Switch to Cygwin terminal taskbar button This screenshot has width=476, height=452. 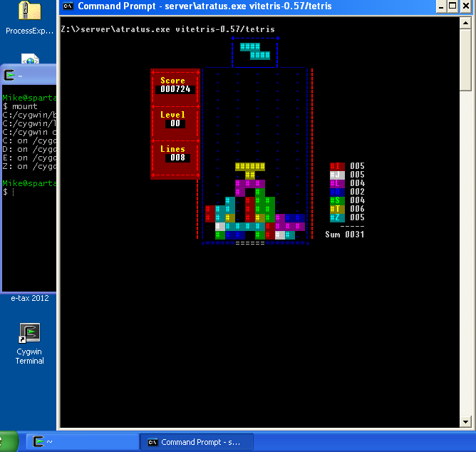[x=82, y=442]
